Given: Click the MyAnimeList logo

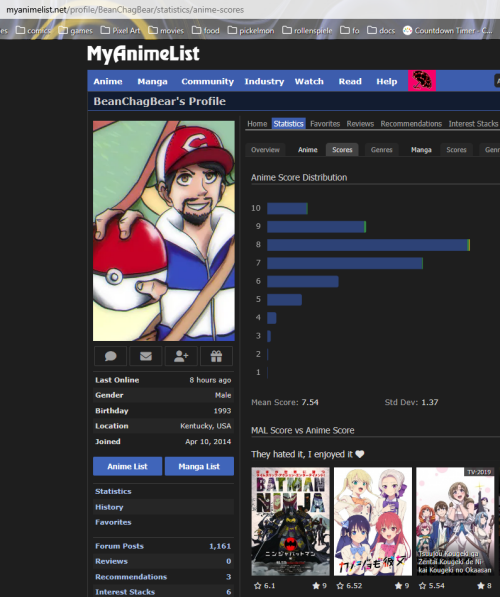Looking at the screenshot, I should coord(143,54).
